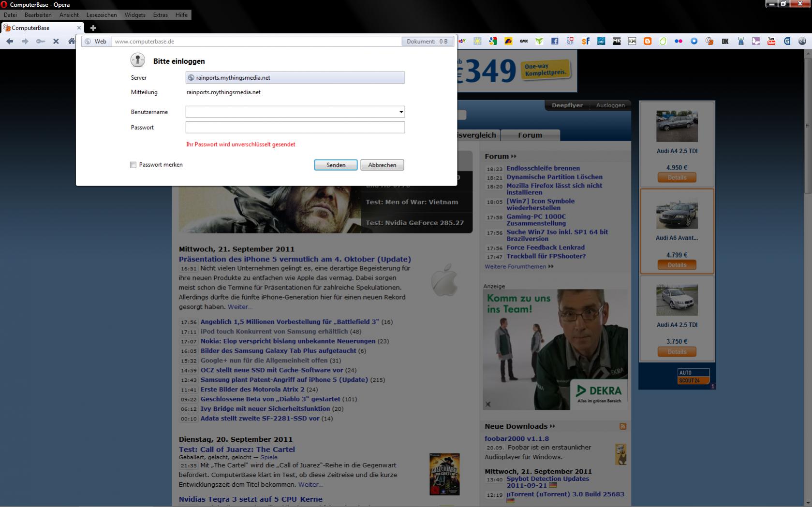Screen dimensions: 812x507
Task: Open the KM bookmark icon
Action: coord(632,42)
